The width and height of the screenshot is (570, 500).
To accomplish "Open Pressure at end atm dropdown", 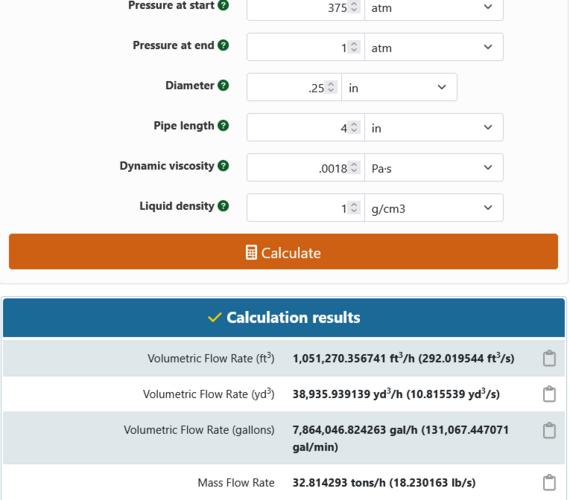I will 434,47.
